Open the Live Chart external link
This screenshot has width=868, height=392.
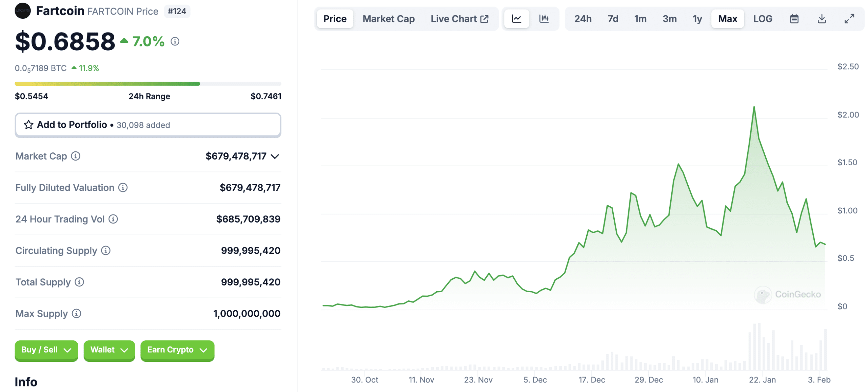tap(459, 19)
